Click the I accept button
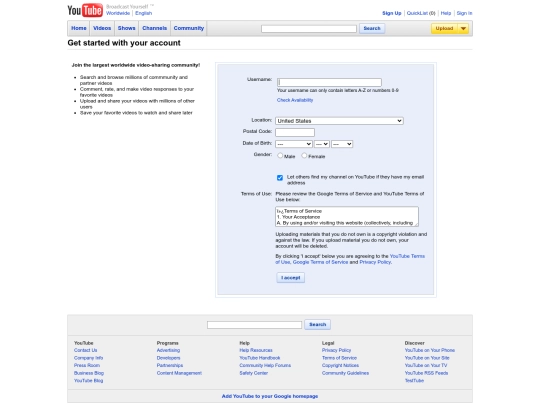540x405 pixels. coord(290,278)
